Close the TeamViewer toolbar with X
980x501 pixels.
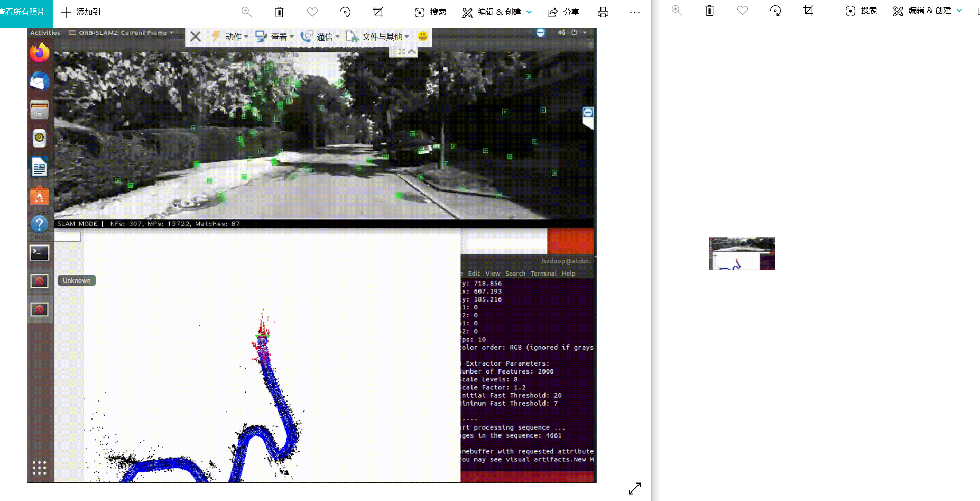pos(195,37)
